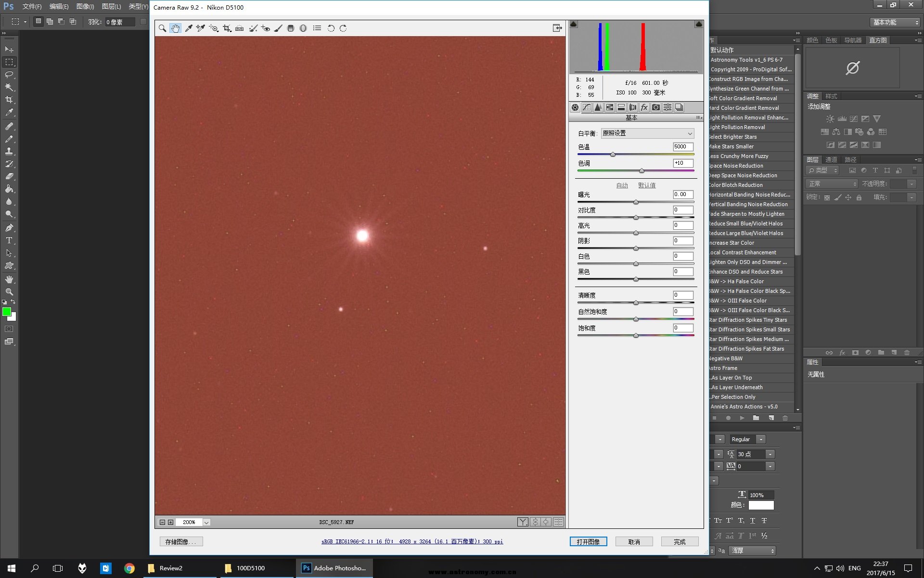This screenshot has width=924, height=578.
Task: Open the Basic panel flyout menu
Action: tap(698, 118)
